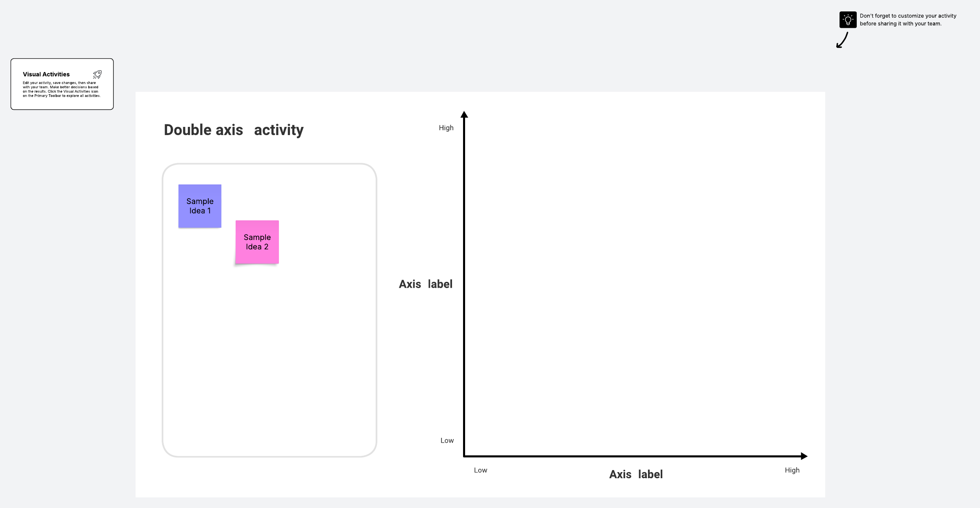Select the purple Sample Idea 1 sticky note
Image resolution: width=980 pixels, height=508 pixels.
tap(200, 206)
